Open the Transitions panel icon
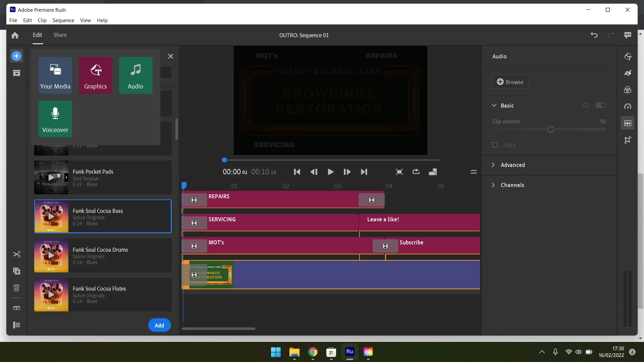The height and width of the screenshot is (362, 644). (x=628, y=73)
